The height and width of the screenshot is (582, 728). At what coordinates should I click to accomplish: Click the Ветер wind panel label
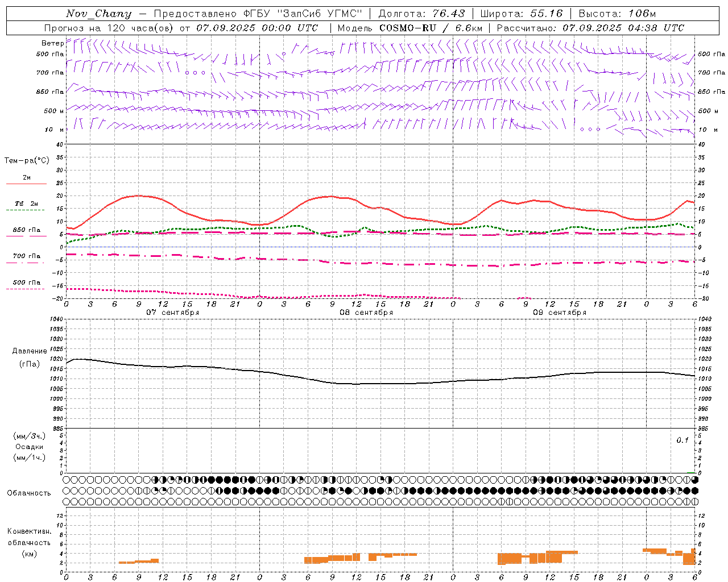click(x=52, y=43)
